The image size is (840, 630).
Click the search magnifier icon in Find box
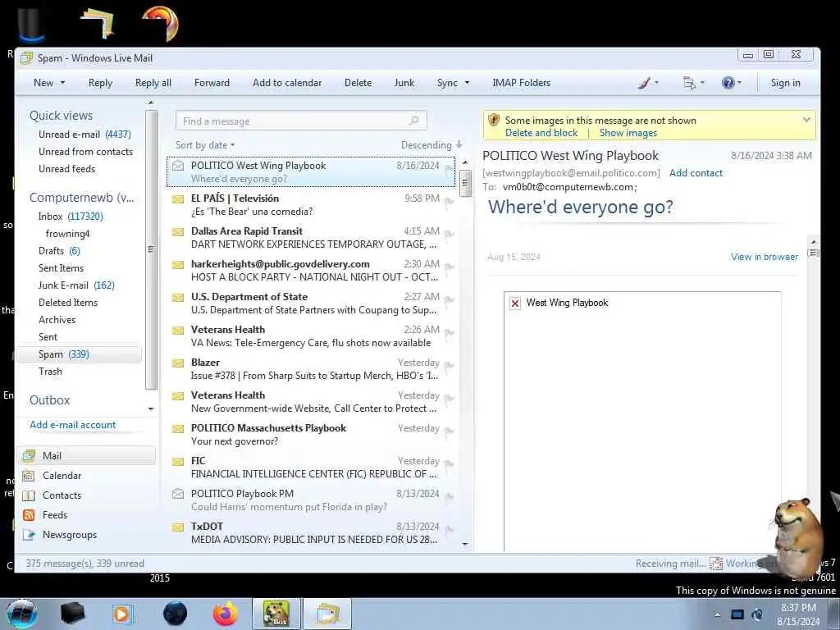pos(413,121)
